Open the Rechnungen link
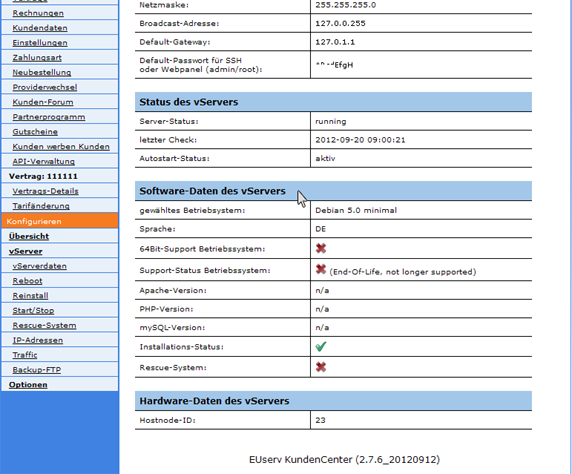Screen dimensions: 572x474 38,13
